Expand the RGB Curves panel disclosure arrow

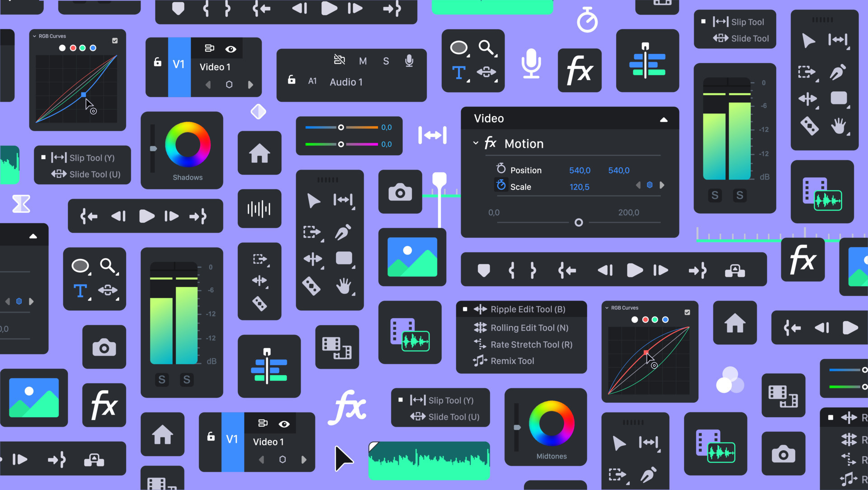[34, 36]
